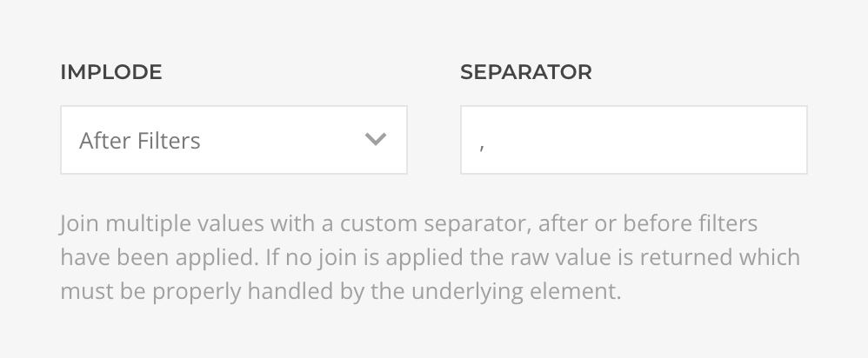Image resolution: width=868 pixels, height=358 pixels.
Task: Click the IMPLODE field label
Action: pos(111,72)
